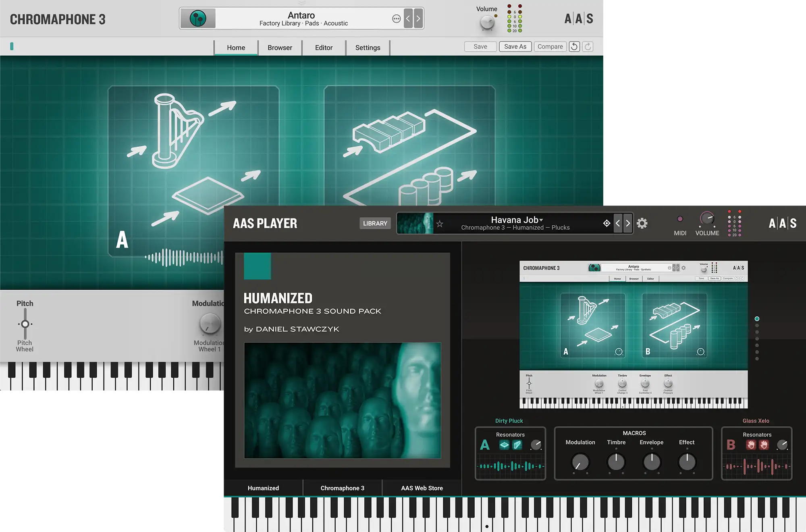Click the Save As button

click(515, 47)
